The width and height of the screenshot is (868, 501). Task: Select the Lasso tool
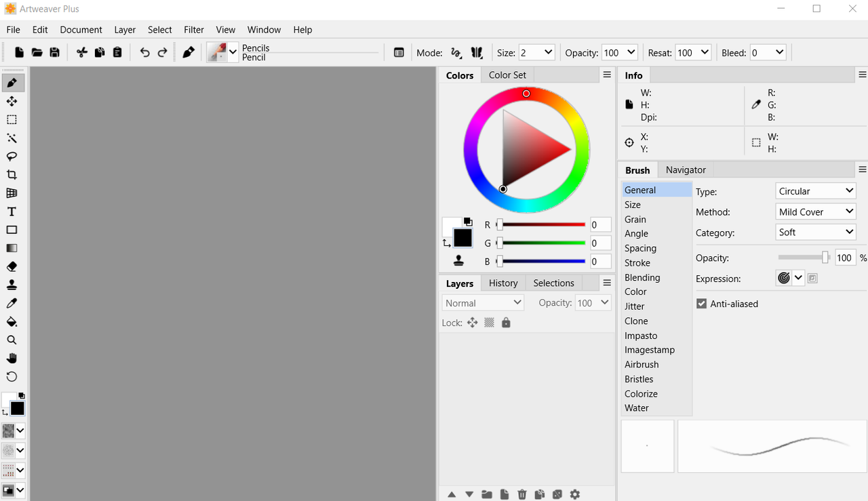pos(12,156)
